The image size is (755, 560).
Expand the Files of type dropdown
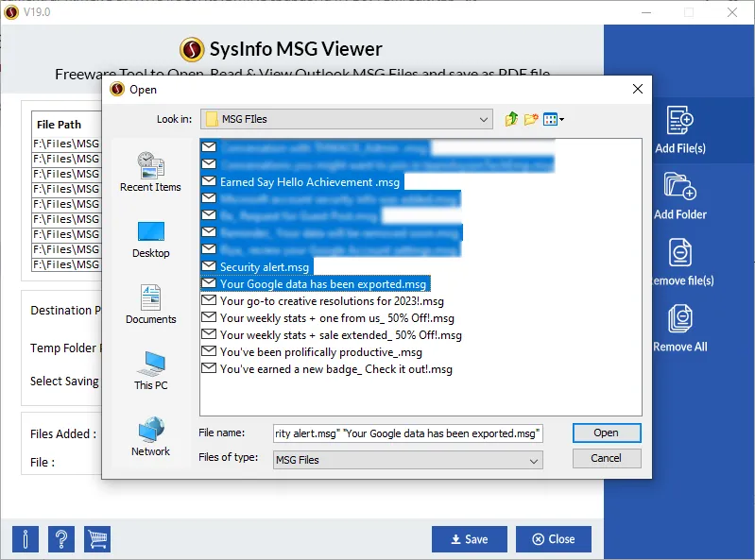pyautogui.click(x=534, y=461)
